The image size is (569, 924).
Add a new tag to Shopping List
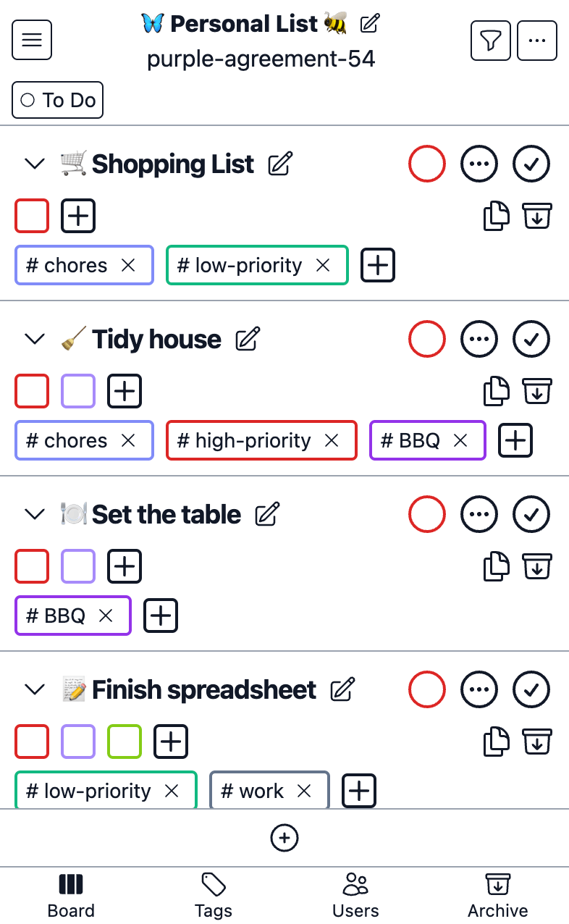(x=378, y=265)
